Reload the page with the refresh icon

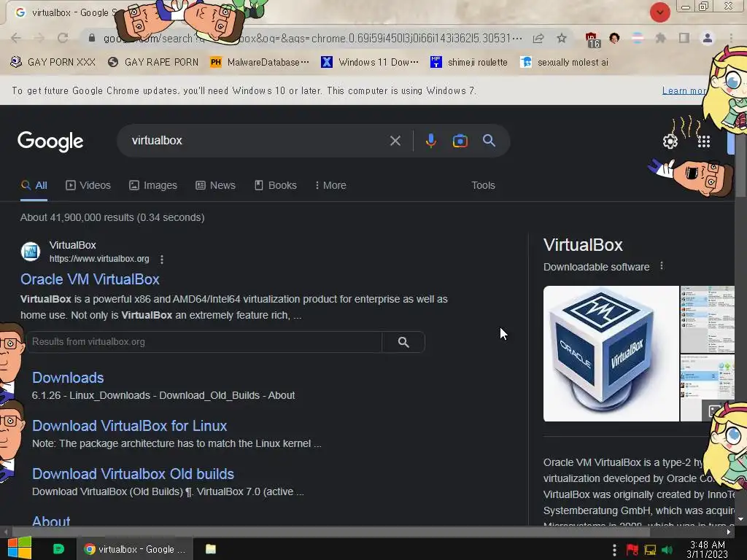[63, 38]
